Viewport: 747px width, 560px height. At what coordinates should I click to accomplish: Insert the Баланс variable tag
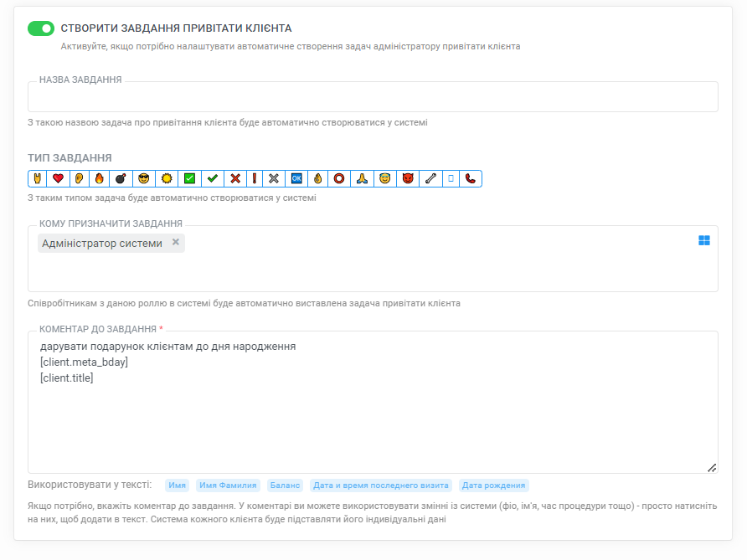[x=285, y=486]
